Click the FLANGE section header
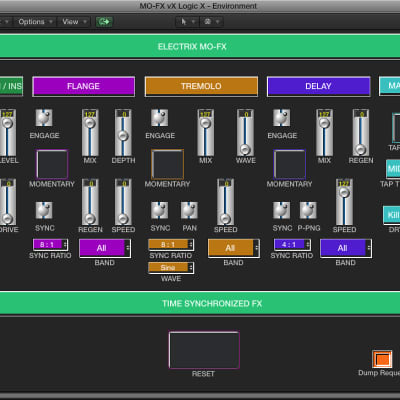The image size is (400, 400). [x=84, y=86]
